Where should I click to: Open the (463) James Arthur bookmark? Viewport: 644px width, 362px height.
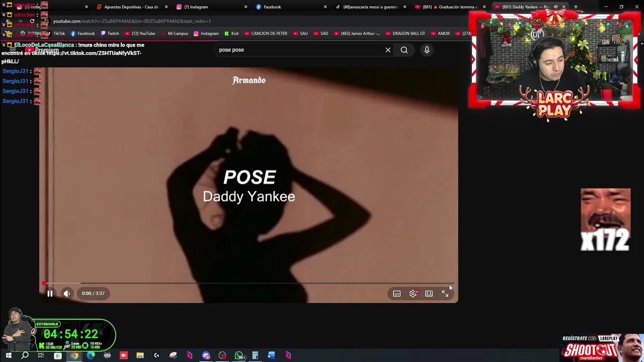click(x=357, y=34)
